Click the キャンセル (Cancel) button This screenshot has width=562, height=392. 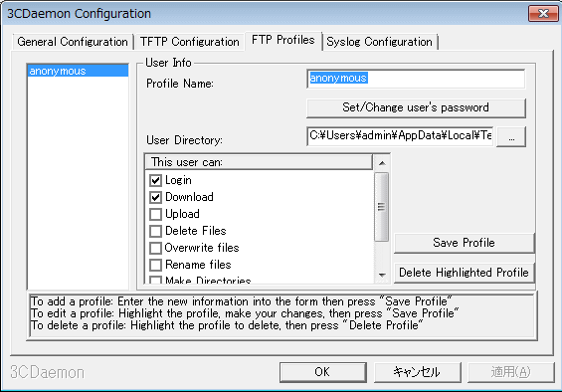pos(417,372)
